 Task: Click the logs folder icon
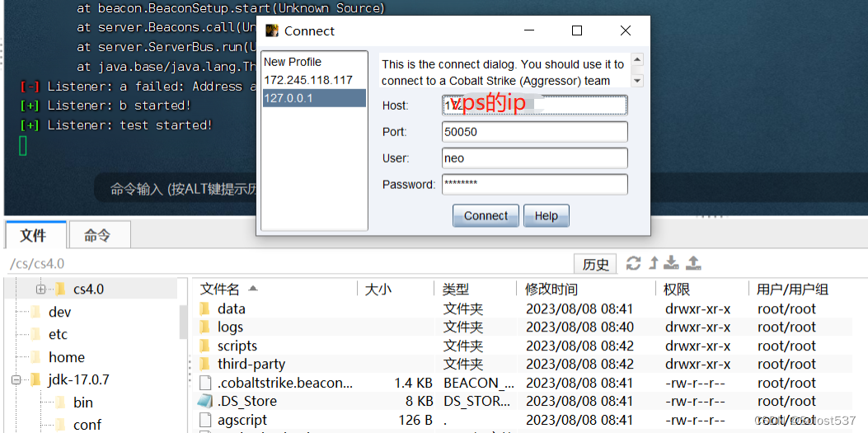[x=204, y=327]
